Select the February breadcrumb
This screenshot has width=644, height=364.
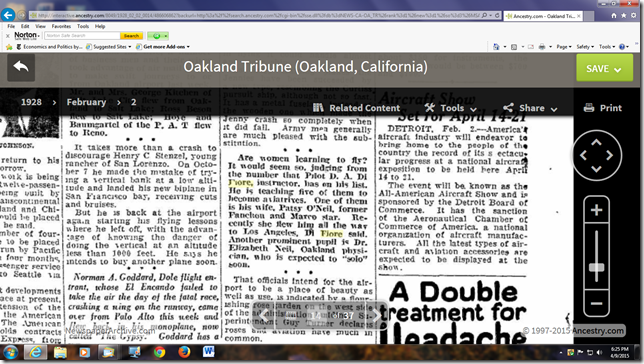86,102
